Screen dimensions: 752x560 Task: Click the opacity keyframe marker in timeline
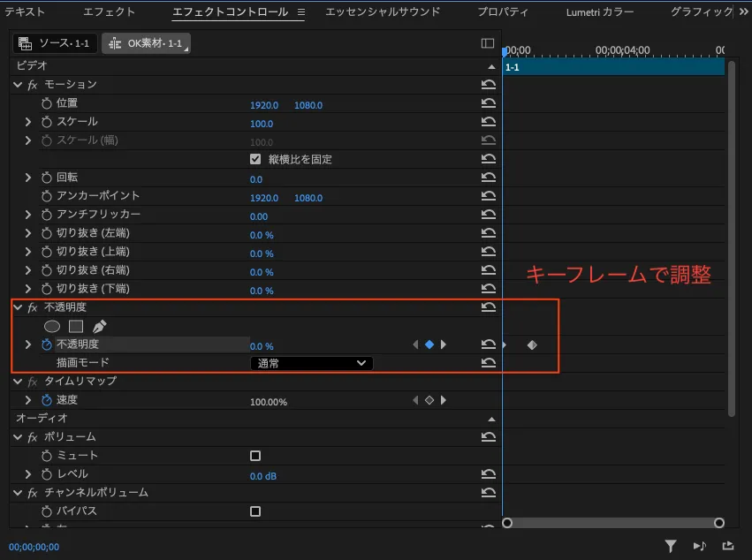click(532, 345)
